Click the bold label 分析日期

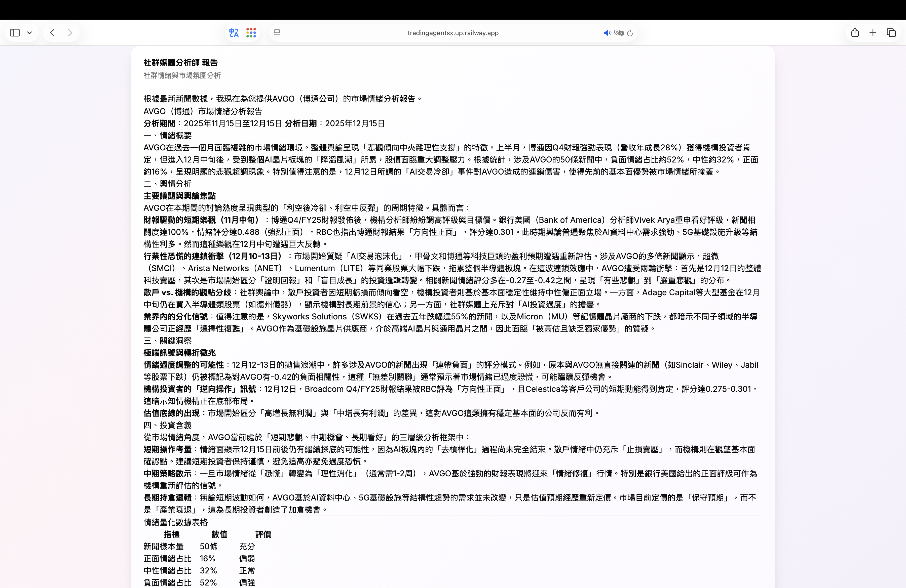click(x=301, y=123)
